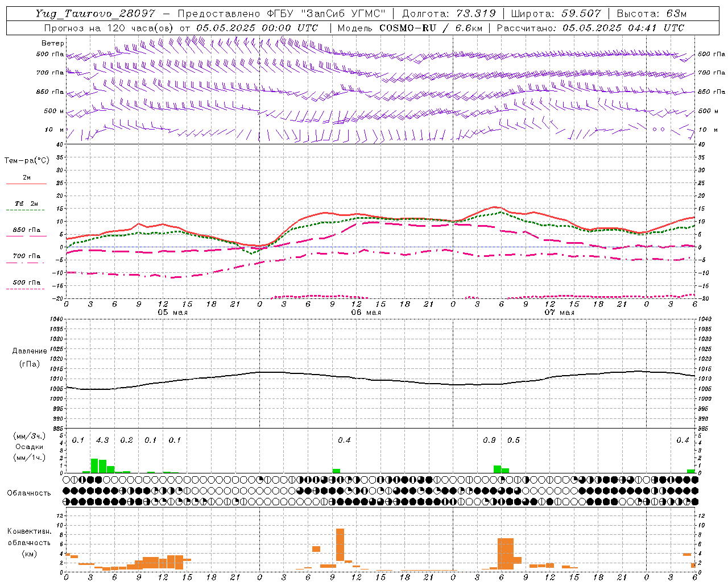Click the Тем-ра(°C) temperature panel label
This screenshot has width=728, height=582.
(x=27, y=161)
